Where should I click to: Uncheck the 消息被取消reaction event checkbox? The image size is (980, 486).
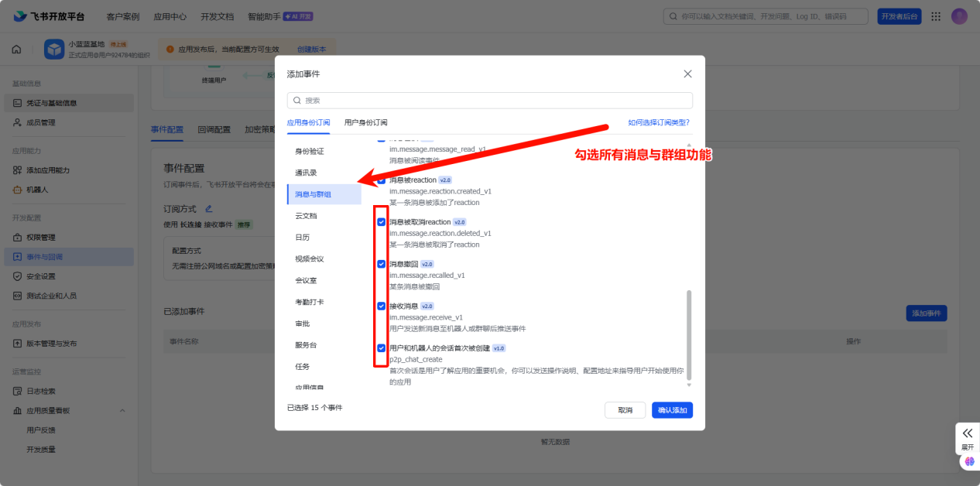click(x=381, y=222)
